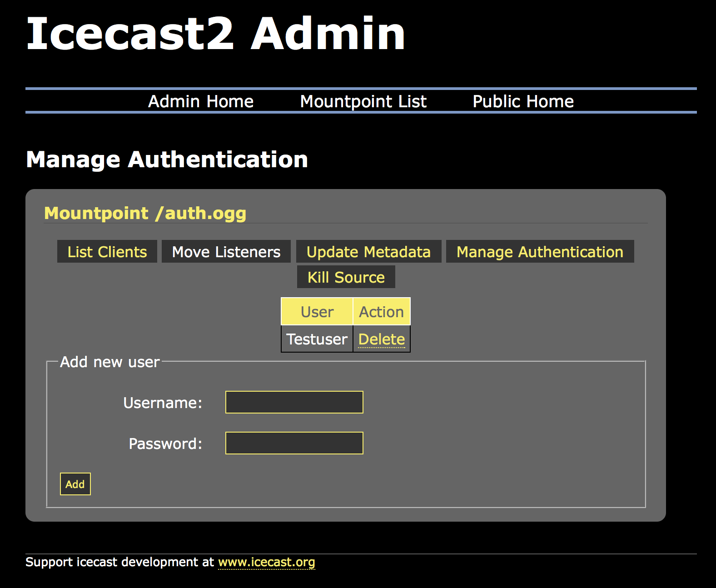Click the Mountpoint /auth.ogg heading
The width and height of the screenshot is (716, 588).
pyautogui.click(x=145, y=213)
